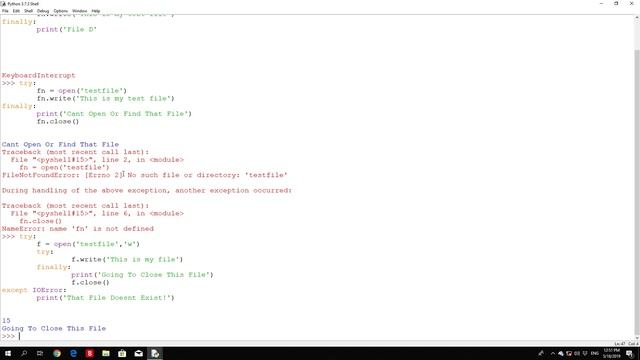
Task: Click the 'During handling of the above exception' line
Action: click(x=147, y=191)
